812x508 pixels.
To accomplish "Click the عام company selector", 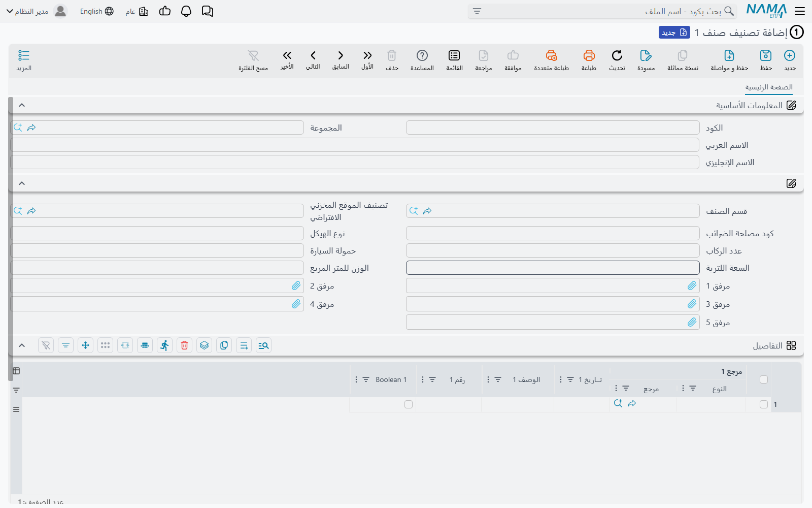I will 137,11.
